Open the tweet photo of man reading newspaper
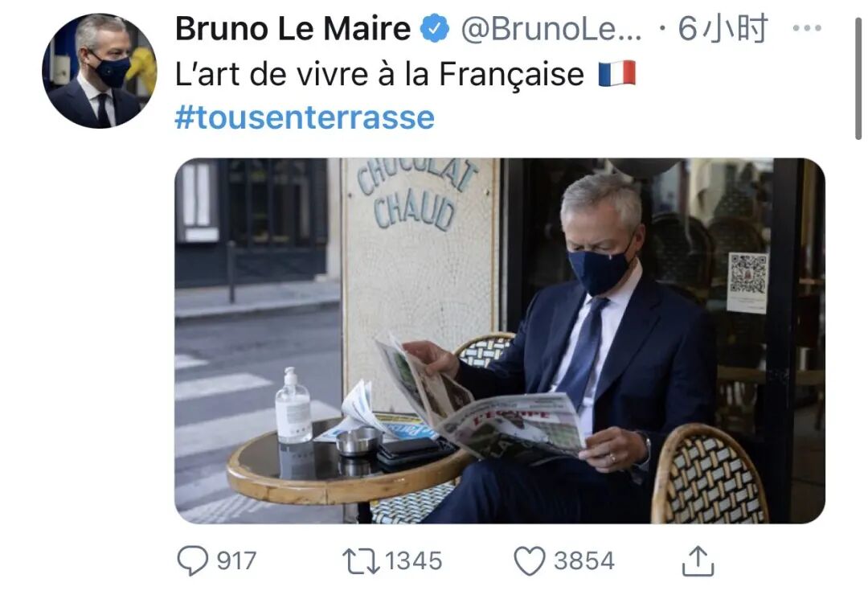868x591 pixels. point(500,341)
